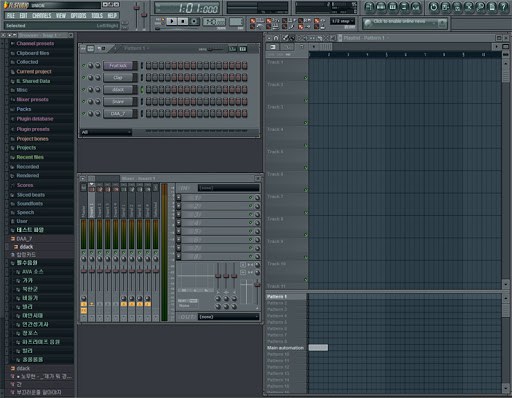The width and height of the screenshot is (512, 398).
Task: Open the piano roll from the top toolbar shortcut
Action: point(393,7)
